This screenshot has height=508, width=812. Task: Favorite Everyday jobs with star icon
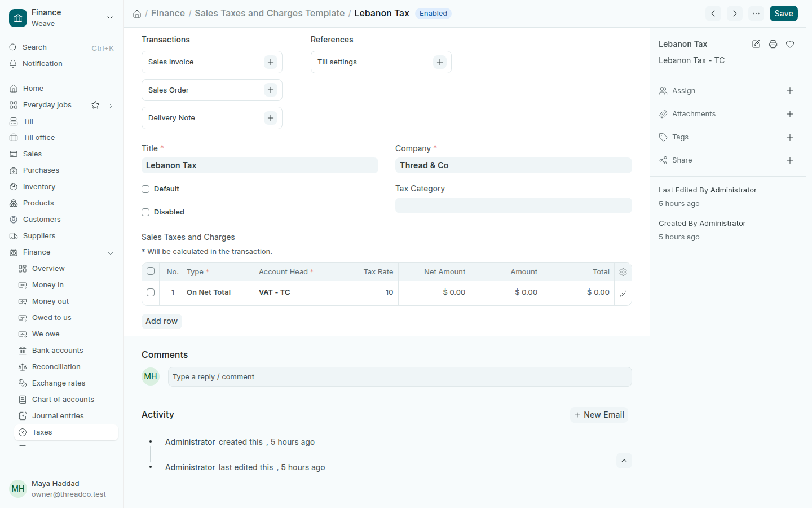tap(95, 105)
